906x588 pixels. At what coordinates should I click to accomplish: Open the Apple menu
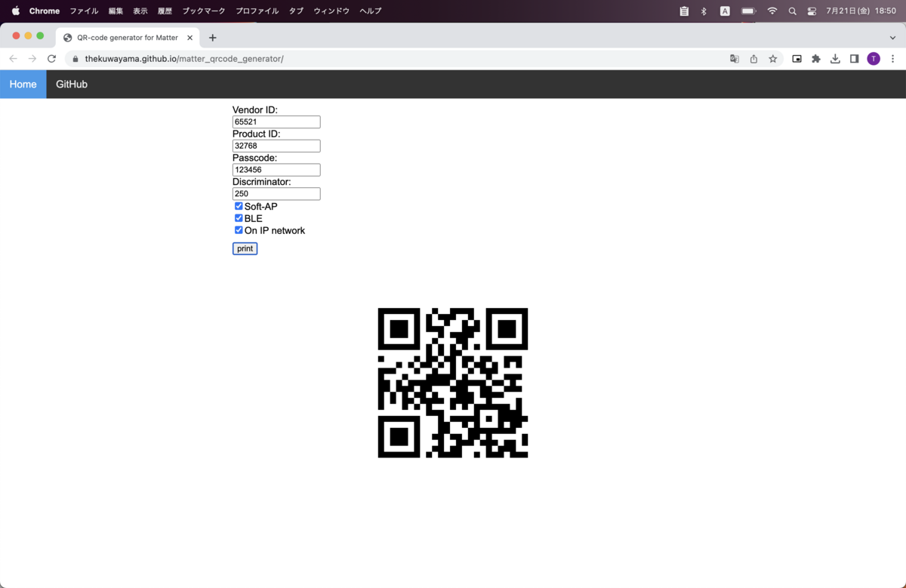coord(15,11)
